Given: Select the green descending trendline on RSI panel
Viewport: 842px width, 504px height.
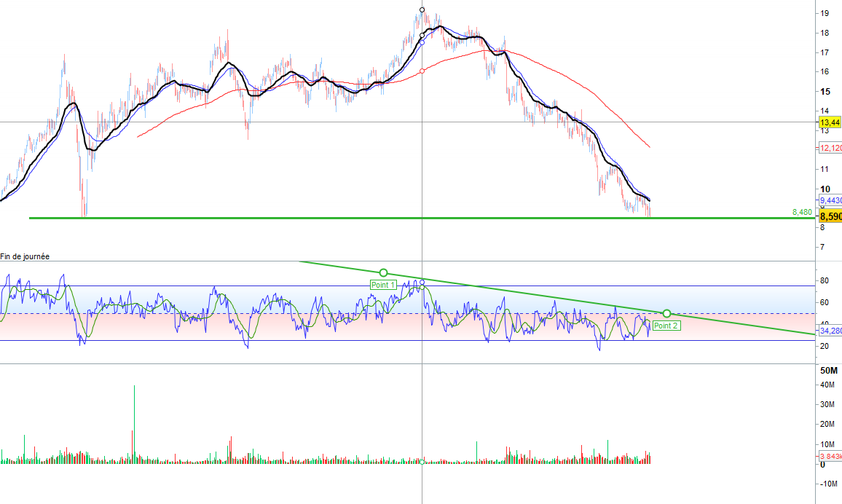Looking at the screenshot, I should click(x=557, y=298).
